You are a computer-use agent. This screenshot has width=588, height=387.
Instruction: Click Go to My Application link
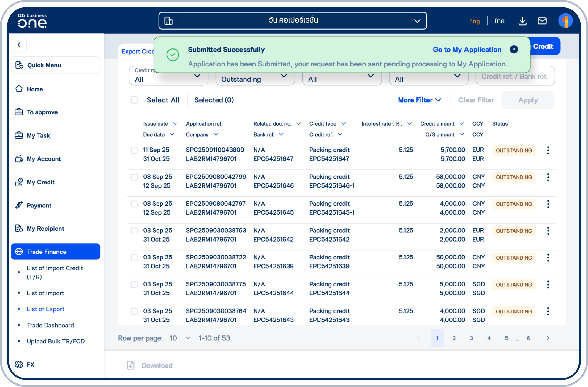[x=467, y=50]
